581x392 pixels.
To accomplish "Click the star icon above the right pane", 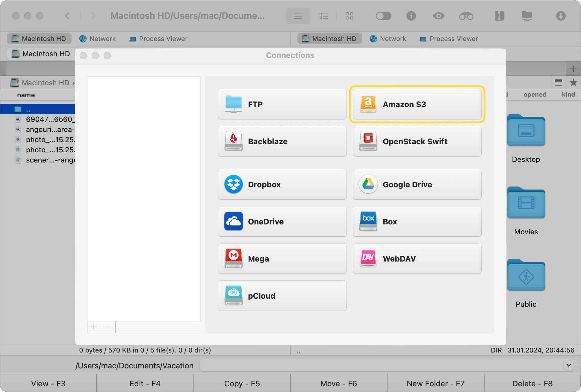I will [x=573, y=82].
